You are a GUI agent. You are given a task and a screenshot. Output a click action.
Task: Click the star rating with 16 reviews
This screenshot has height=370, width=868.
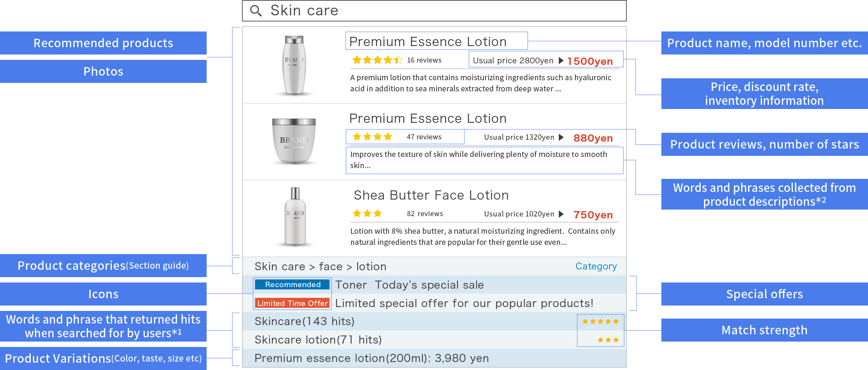(378, 60)
